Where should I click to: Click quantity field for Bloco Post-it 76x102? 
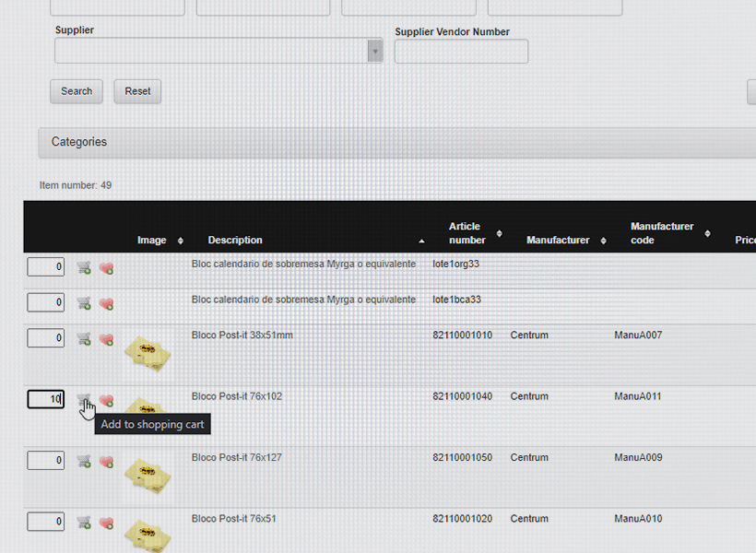tap(45, 399)
